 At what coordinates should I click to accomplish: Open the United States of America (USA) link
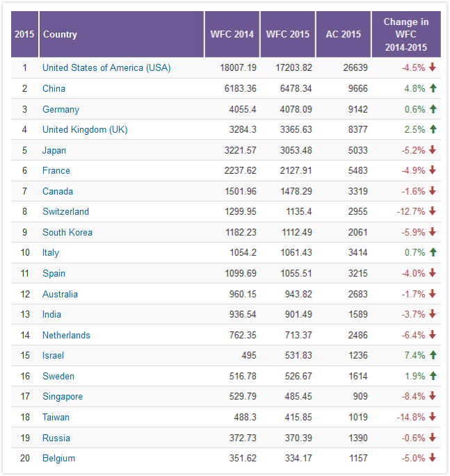(106, 67)
